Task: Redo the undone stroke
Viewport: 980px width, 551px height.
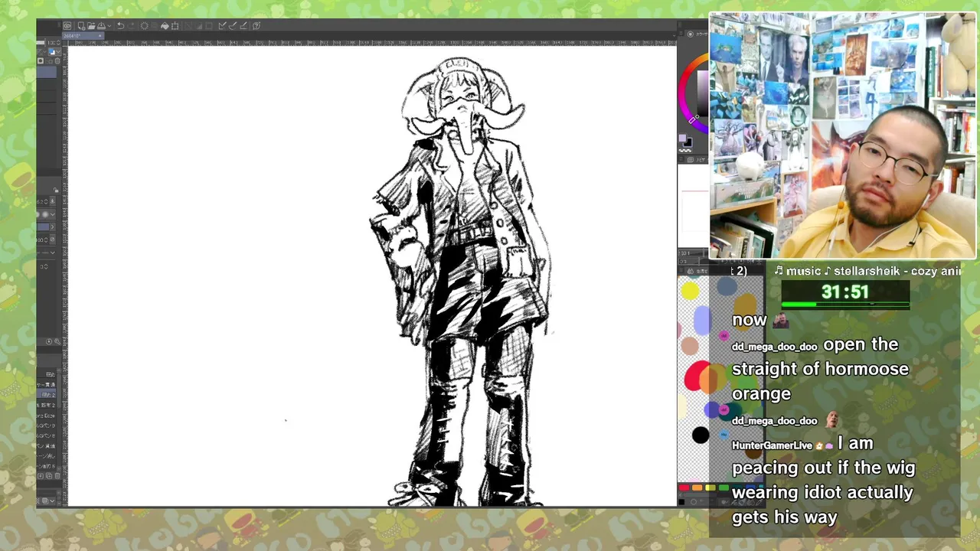Action: [x=131, y=26]
